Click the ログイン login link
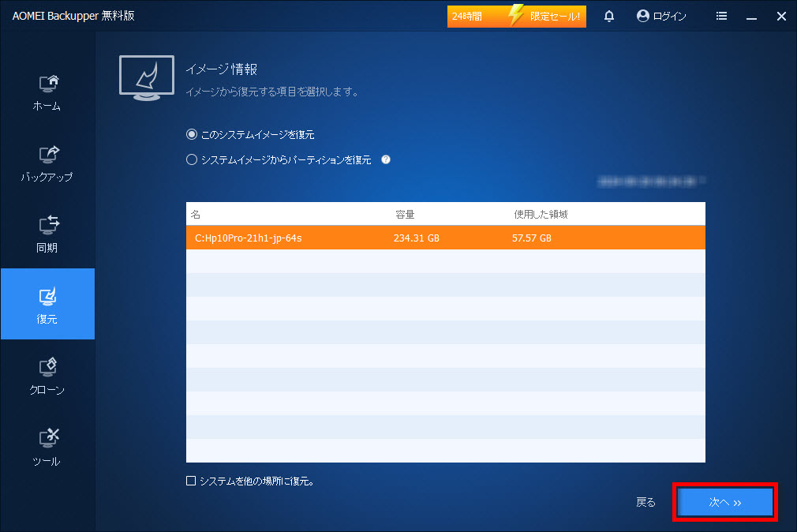Image resolution: width=797 pixels, height=532 pixels. tap(661, 16)
